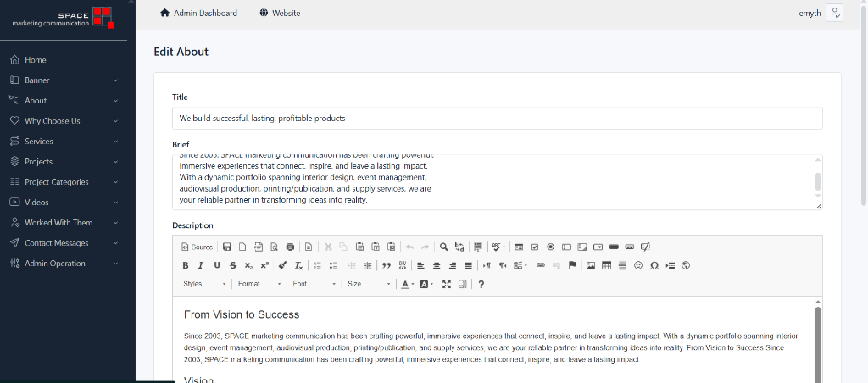Open Find with the magnifier icon
868x383 pixels.
[443, 247]
